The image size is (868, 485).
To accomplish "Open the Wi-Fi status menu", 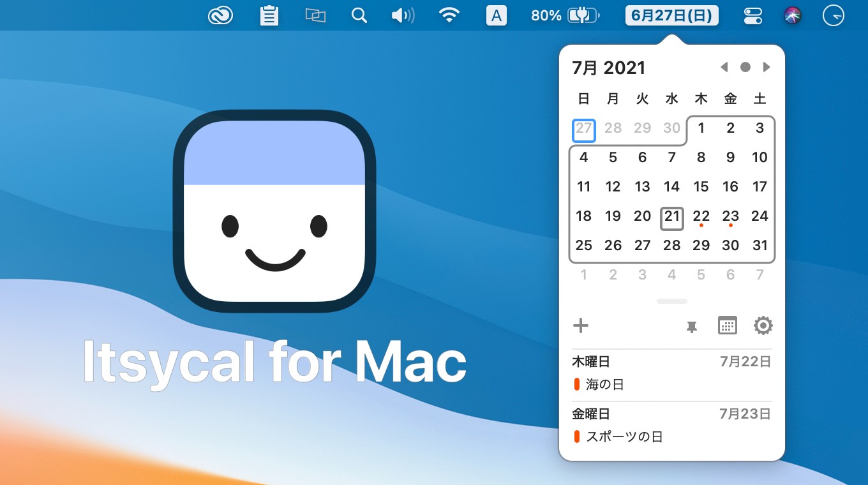I will pyautogui.click(x=450, y=15).
